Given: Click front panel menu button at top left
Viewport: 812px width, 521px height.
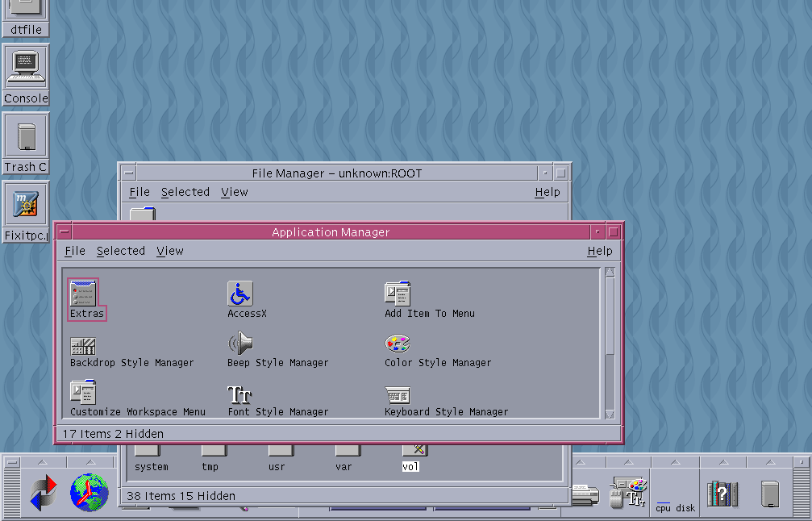Looking at the screenshot, I should [x=12, y=462].
